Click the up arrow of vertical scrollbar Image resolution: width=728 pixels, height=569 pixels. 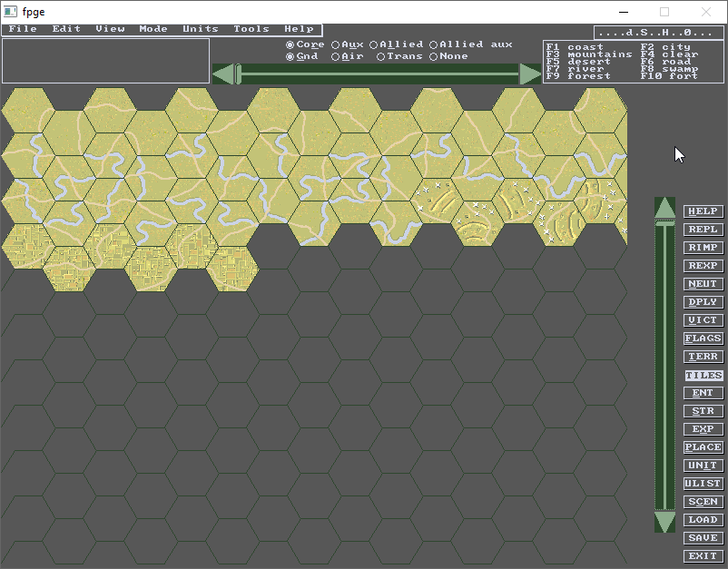click(x=664, y=208)
